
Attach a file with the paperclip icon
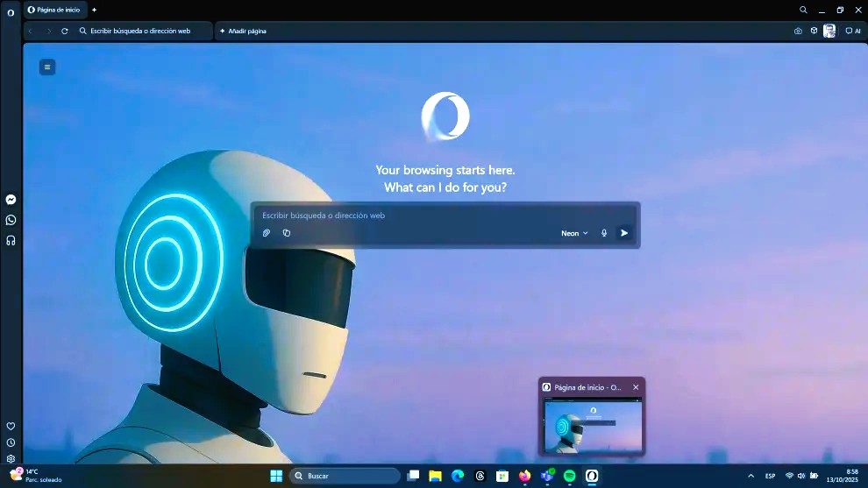click(x=267, y=233)
